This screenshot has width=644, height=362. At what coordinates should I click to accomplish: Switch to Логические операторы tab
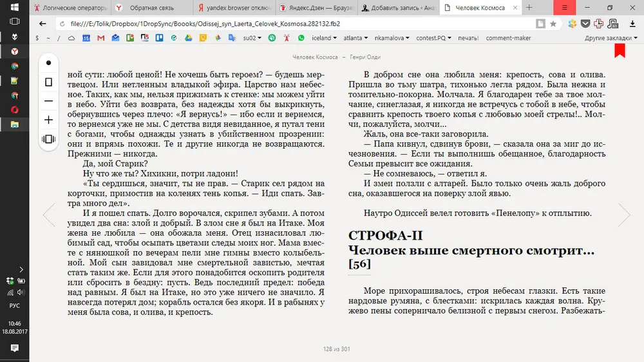pos(71,8)
